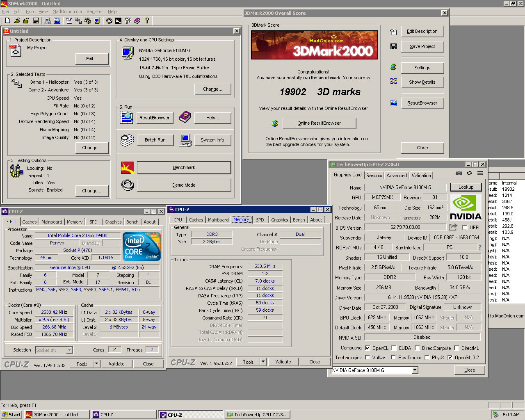The image size is (525, 420).
Task: Toggle the OpenGL 3.2 checkbox
Action: 450,357
